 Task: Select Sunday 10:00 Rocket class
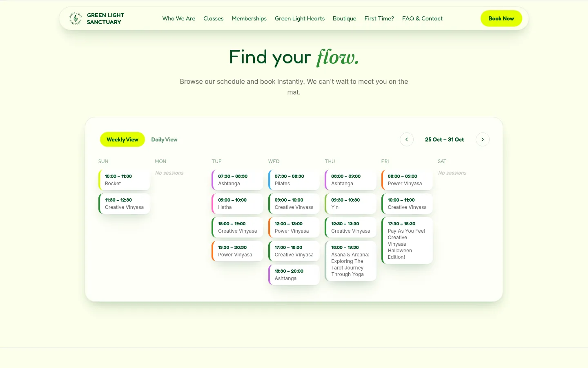point(124,180)
